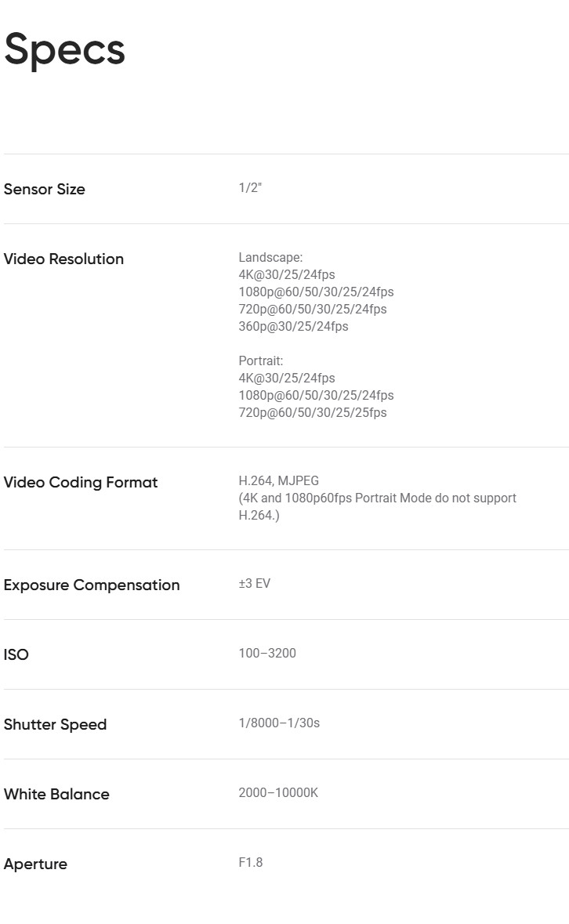This screenshot has width=569, height=924.
Task: Click the ISO label
Action: coord(16,654)
